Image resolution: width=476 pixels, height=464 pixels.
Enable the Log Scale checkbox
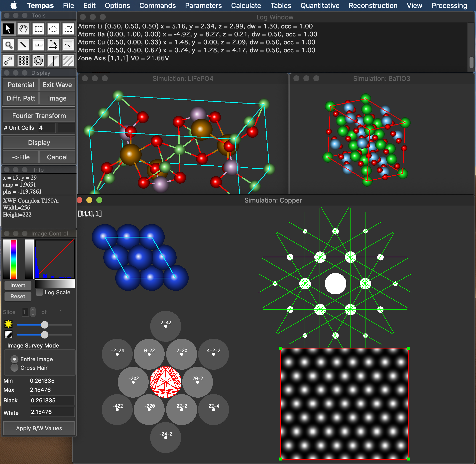coord(39,292)
